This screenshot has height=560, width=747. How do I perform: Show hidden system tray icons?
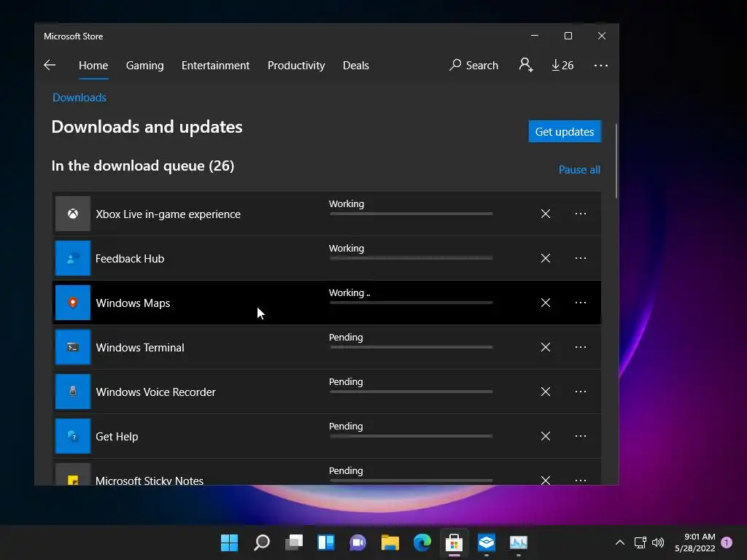click(620, 542)
